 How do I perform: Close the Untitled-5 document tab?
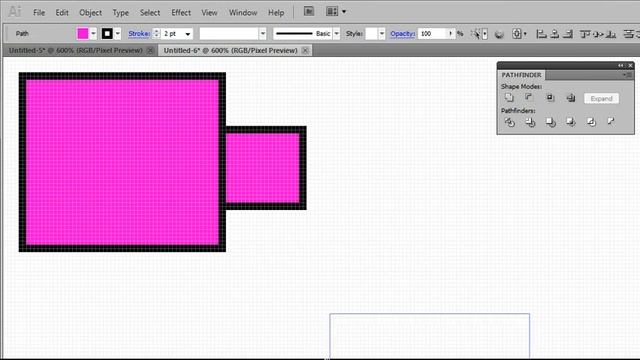(x=150, y=51)
